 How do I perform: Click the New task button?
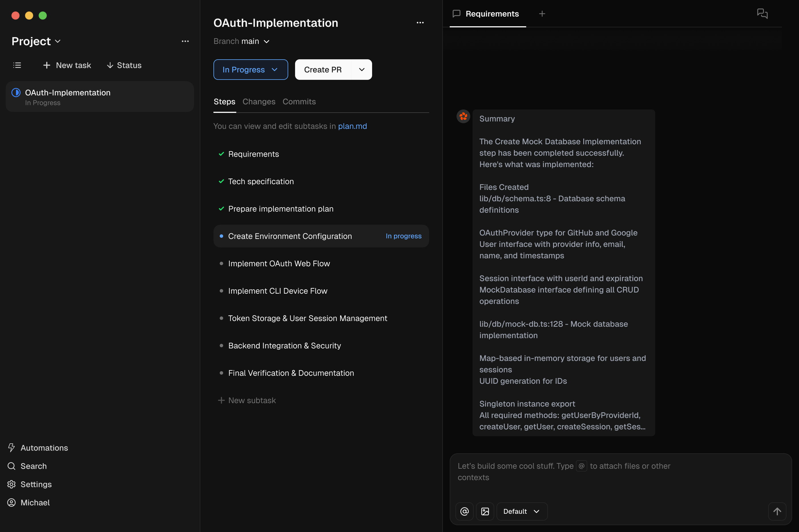[x=67, y=65]
